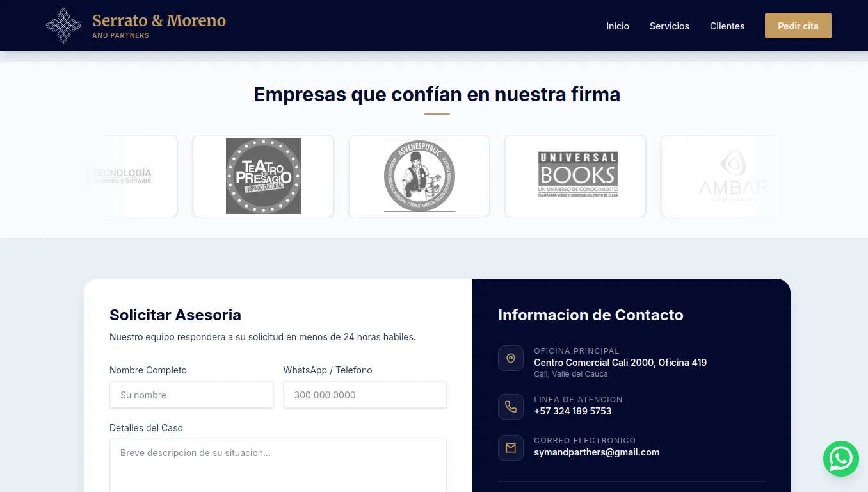Click the Serrato & Moreno brand name
This screenshot has height=492, width=868.
[159, 20]
